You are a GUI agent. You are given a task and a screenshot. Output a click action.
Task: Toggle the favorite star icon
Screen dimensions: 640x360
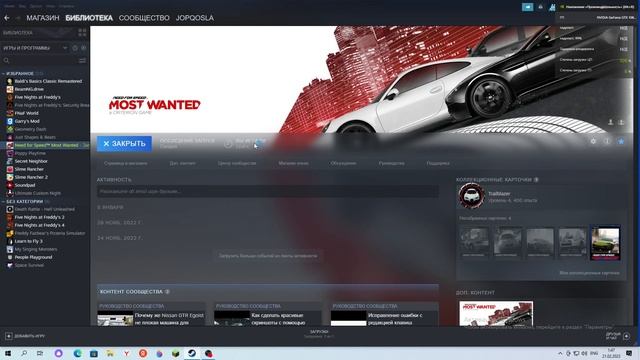621,141
